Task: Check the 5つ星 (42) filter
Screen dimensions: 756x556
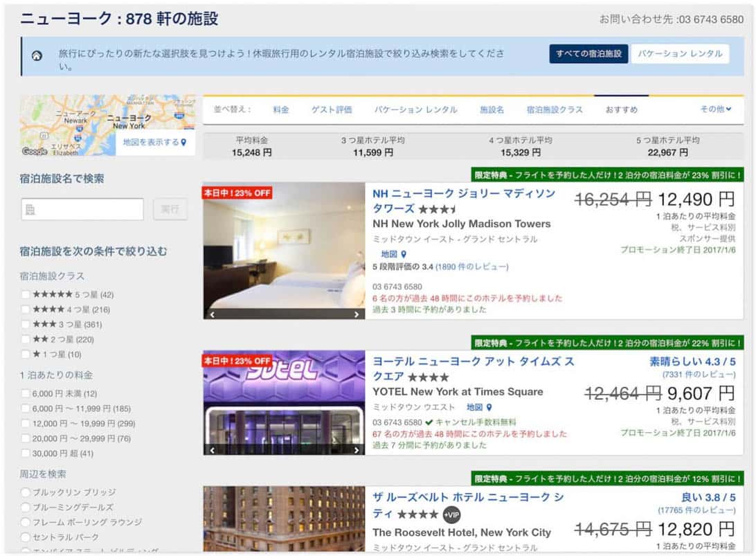Action: 26,294
